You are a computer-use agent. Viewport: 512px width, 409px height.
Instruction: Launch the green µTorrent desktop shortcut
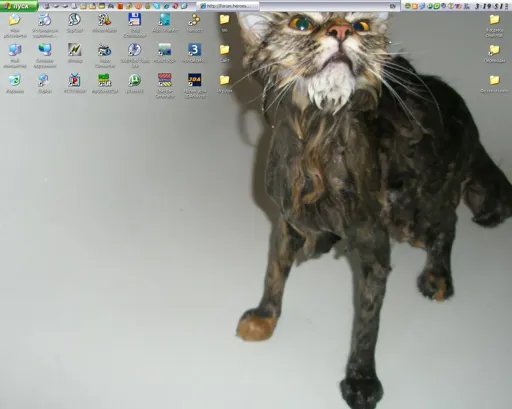tap(135, 80)
